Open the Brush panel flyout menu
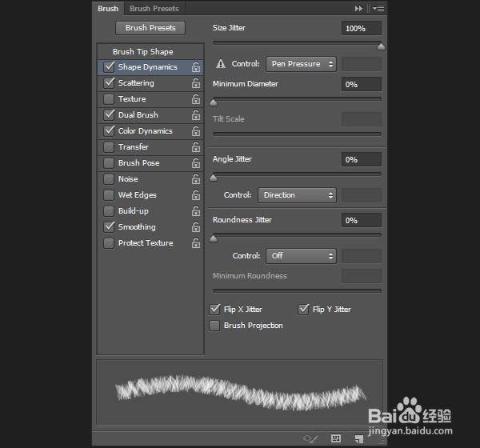480x448 pixels. [378, 9]
